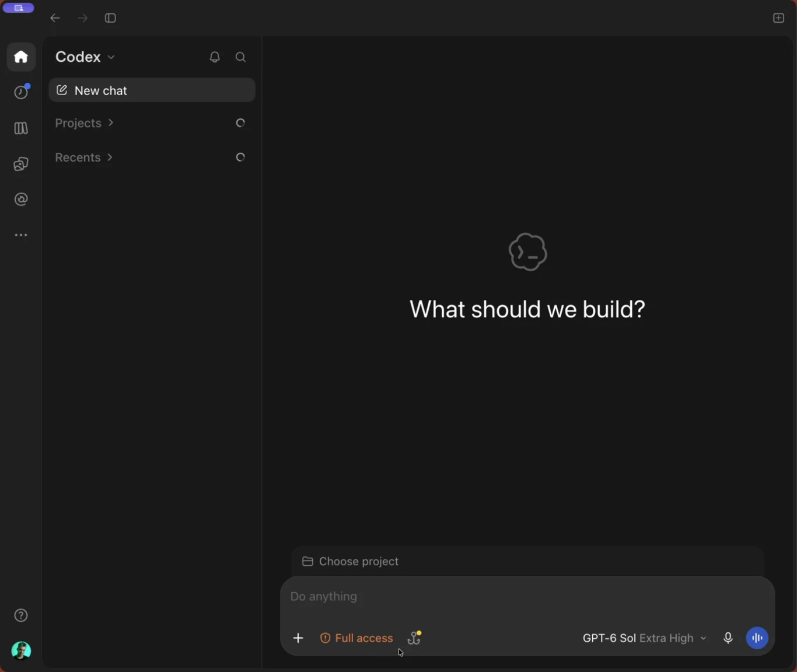Click Choose project selector
The image size is (797, 672).
pyautogui.click(x=350, y=561)
